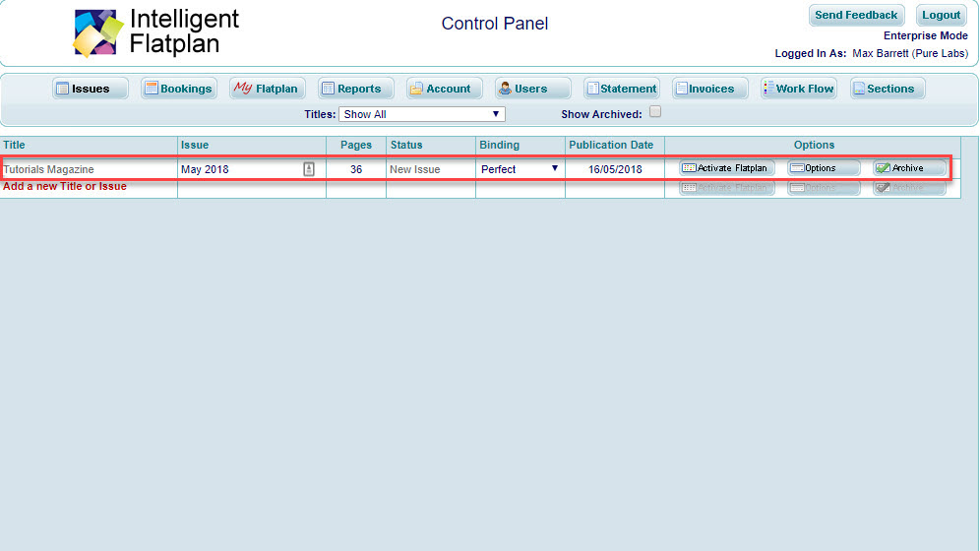Archive the Tutorials Magazine issue
This screenshot has height=551, width=980.
point(909,168)
